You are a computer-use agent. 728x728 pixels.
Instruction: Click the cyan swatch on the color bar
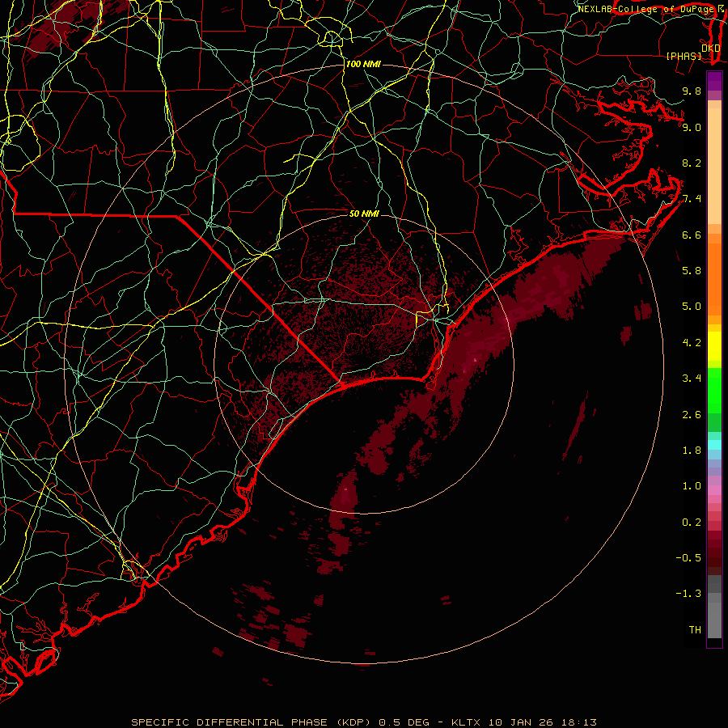pos(714,445)
